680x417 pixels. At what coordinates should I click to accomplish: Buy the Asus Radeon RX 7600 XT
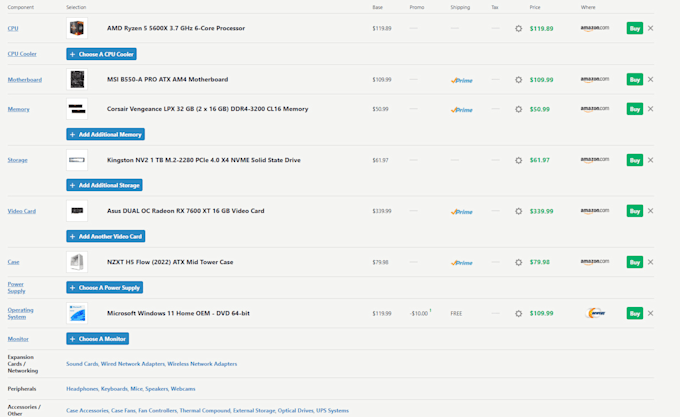click(634, 211)
